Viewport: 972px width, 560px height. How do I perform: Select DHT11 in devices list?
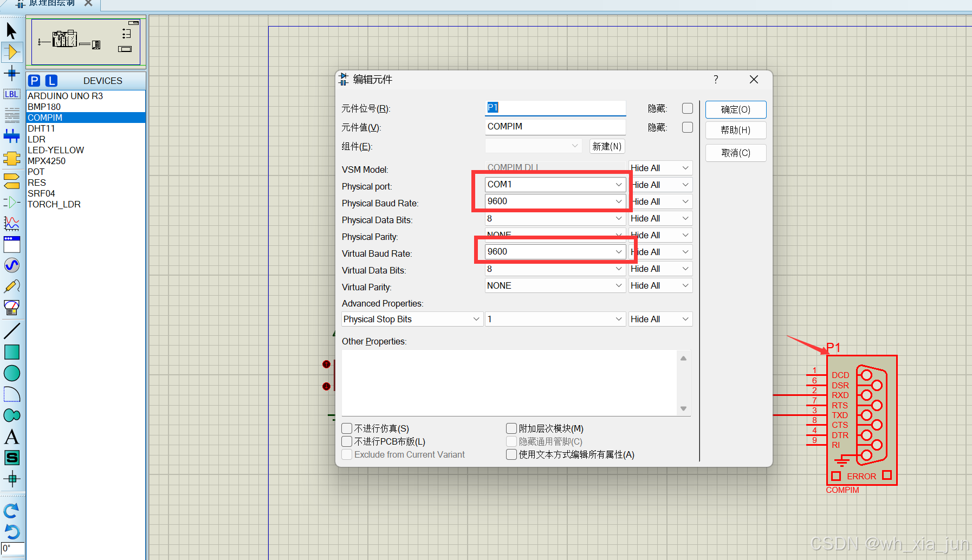86,128
